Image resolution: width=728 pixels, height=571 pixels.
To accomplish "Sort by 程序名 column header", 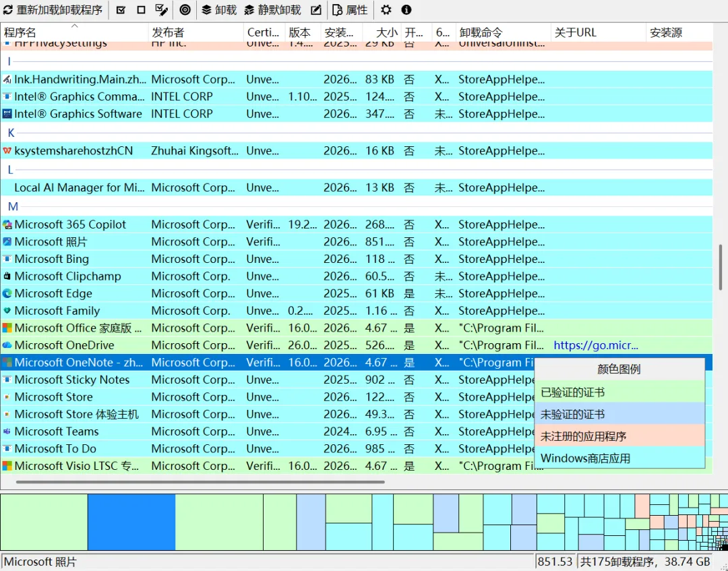I will (74, 32).
